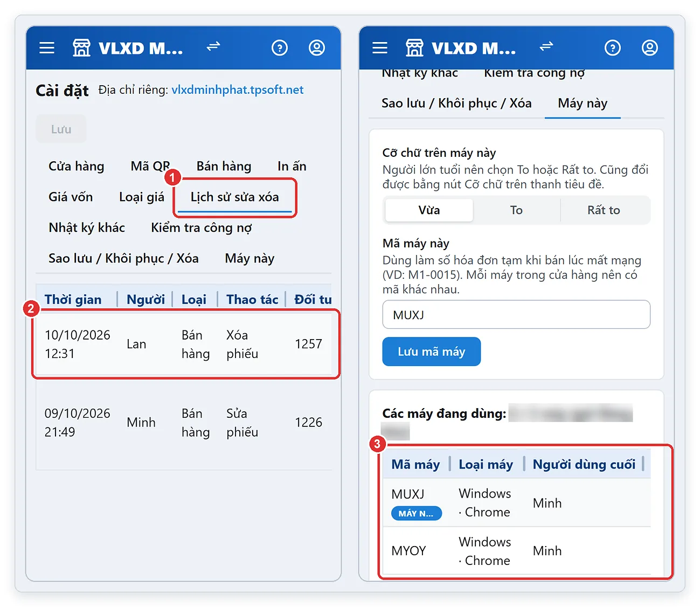The image size is (700, 607).
Task: Switch to the Cửa hàng tab
Action: (x=77, y=166)
